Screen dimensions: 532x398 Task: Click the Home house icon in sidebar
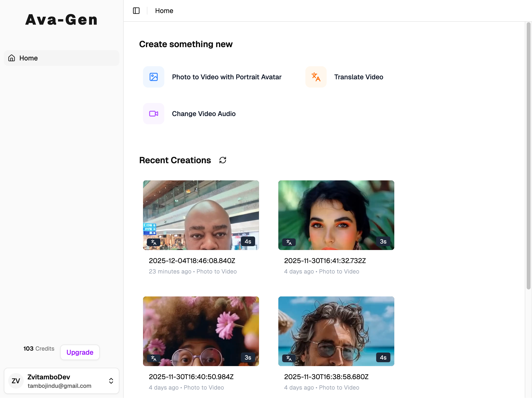[x=12, y=58]
